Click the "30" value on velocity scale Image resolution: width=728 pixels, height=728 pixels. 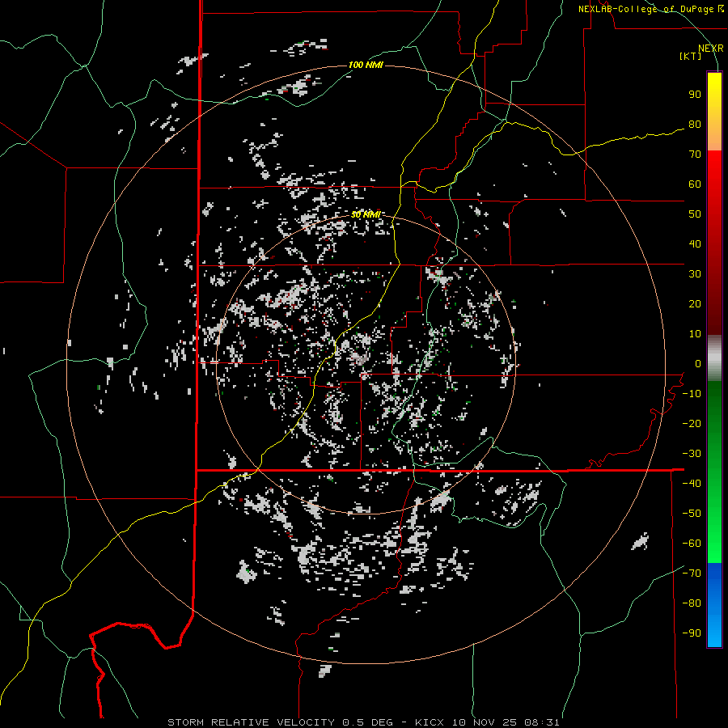(x=695, y=274)
